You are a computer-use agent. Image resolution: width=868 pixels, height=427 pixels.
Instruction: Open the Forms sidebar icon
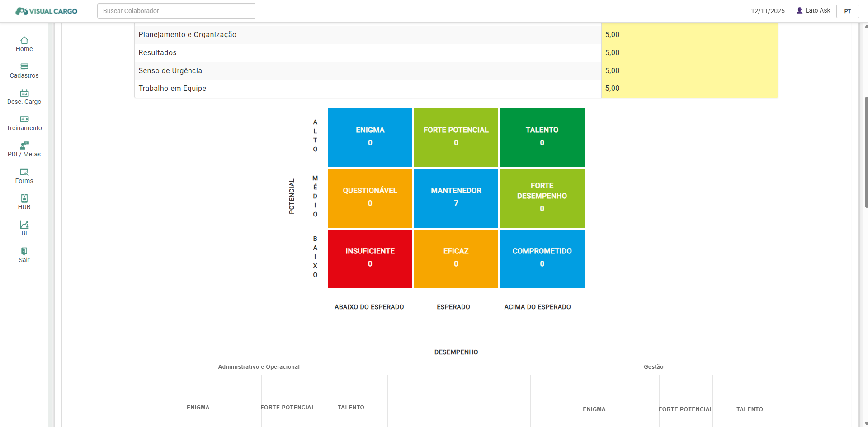click(24, 172)
